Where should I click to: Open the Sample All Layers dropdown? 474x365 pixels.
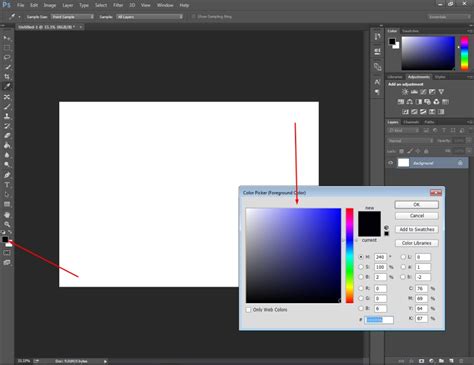point(150,17)
